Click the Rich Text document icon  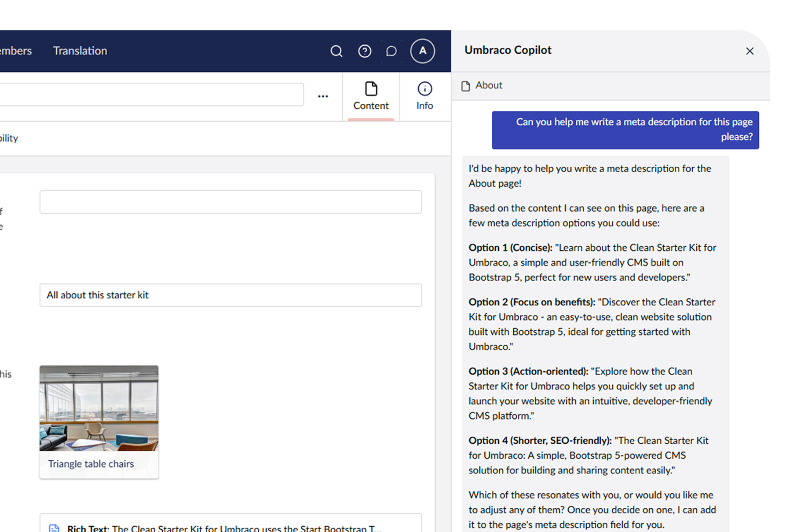tap(54, 528)
